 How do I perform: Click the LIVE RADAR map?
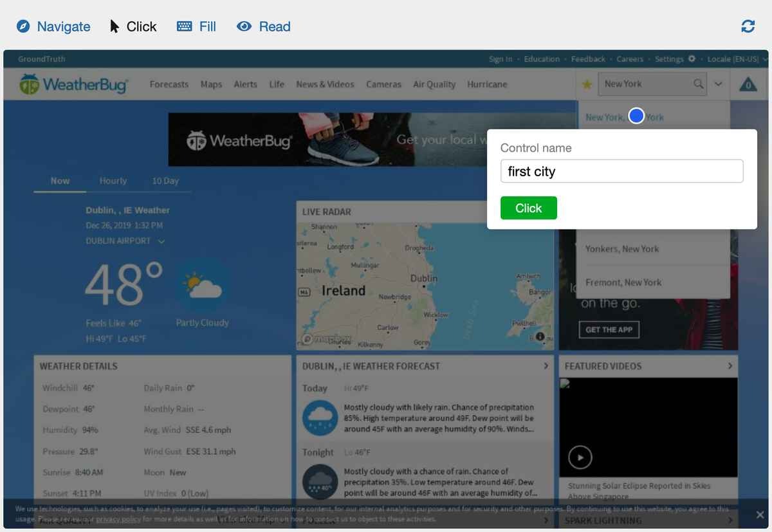425,286
